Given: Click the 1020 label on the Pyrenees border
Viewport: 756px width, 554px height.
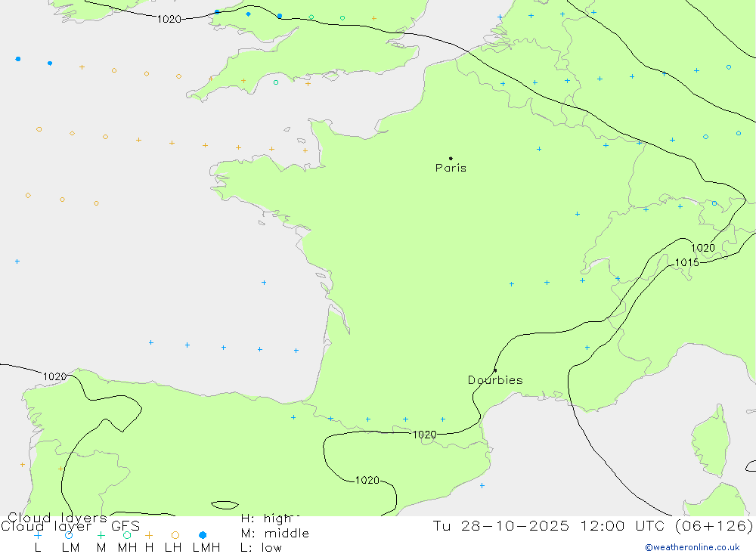Looking at the screenshot, I should point(424,435).
